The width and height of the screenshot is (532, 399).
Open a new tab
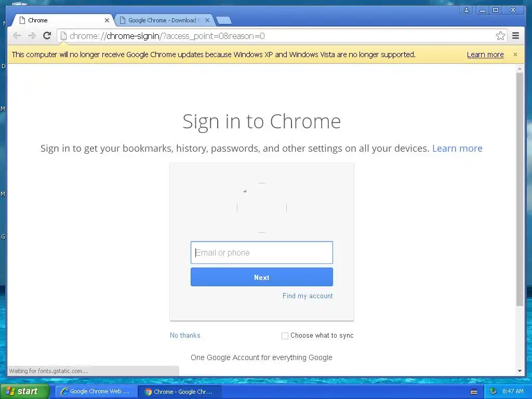(x=224, y=20)
